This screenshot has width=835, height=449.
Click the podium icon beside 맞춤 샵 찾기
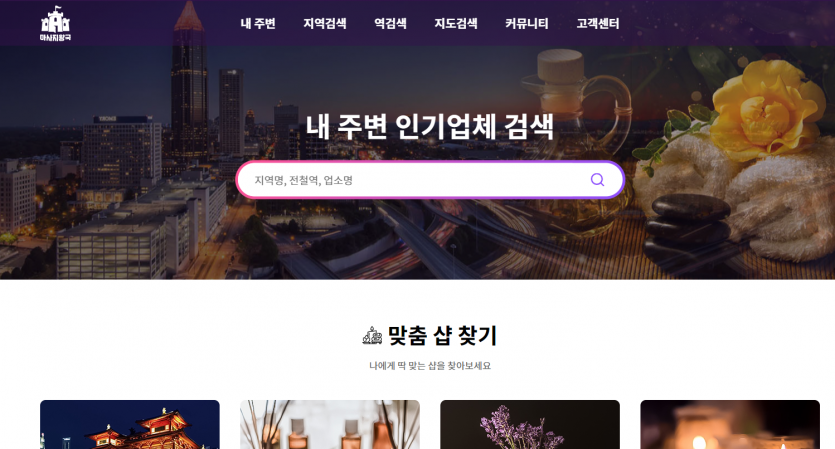(372, 336)
